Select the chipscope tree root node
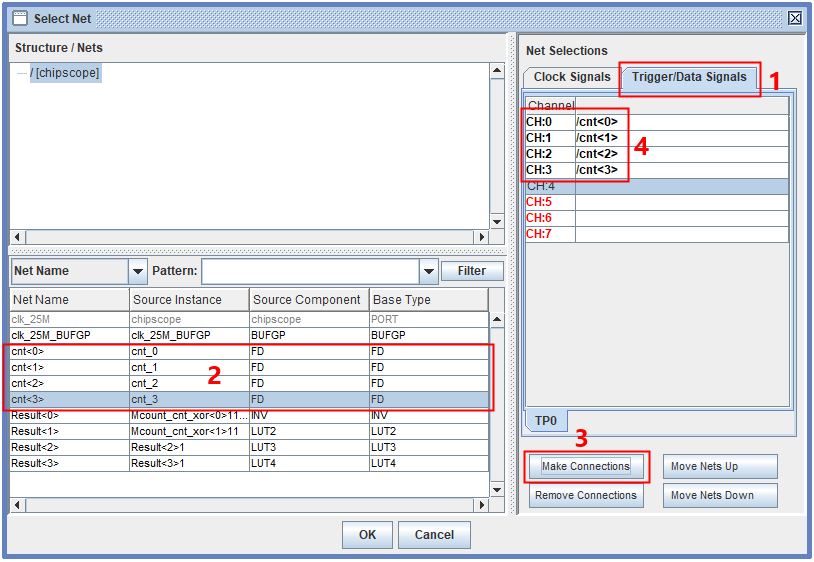 point(65,73)
